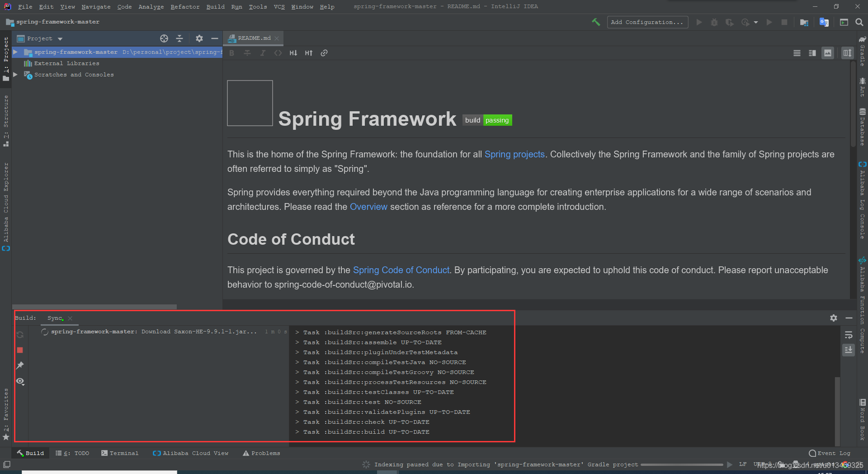The image size is (868, 474).
Task: Toggle split orientation icon
Action: coord(847,53)
